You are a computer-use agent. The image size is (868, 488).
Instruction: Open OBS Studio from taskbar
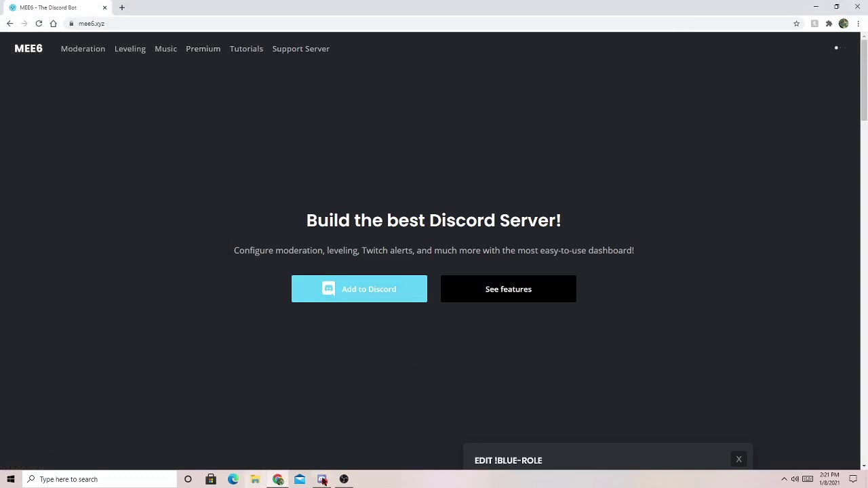coord(344,479)
